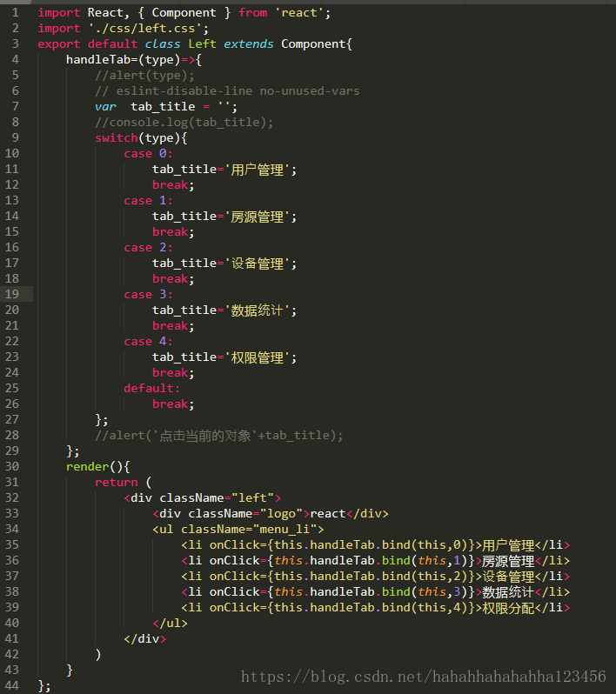Click "menu_li" className string
This screenshot has width=616, height=694.
(x=285, y=529)
